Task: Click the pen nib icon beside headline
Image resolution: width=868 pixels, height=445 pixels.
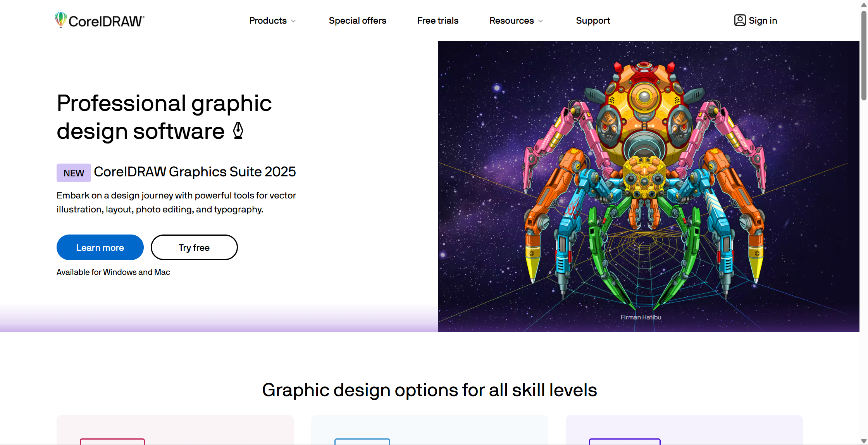Action: [x=238, y=131]
